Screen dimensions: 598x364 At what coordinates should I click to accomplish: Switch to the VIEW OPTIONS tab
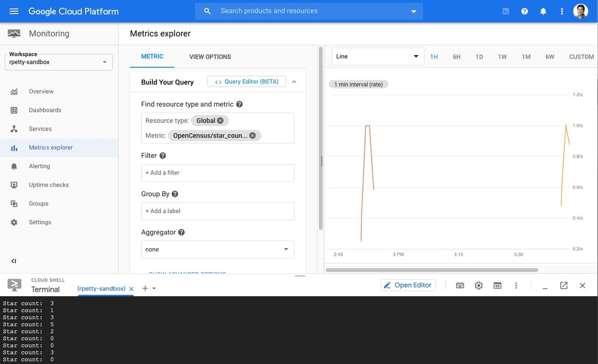(x=210, y=57)
